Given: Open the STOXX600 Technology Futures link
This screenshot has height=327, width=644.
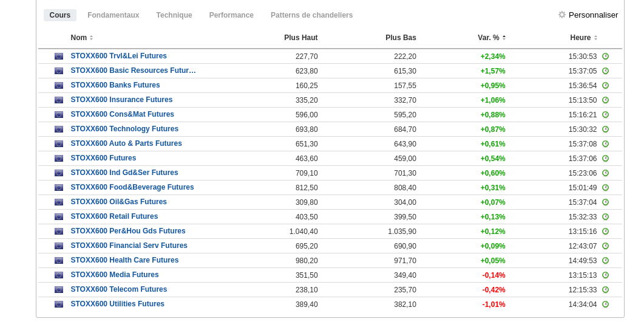Looking at the screenshot, I should tap(124, 129).
